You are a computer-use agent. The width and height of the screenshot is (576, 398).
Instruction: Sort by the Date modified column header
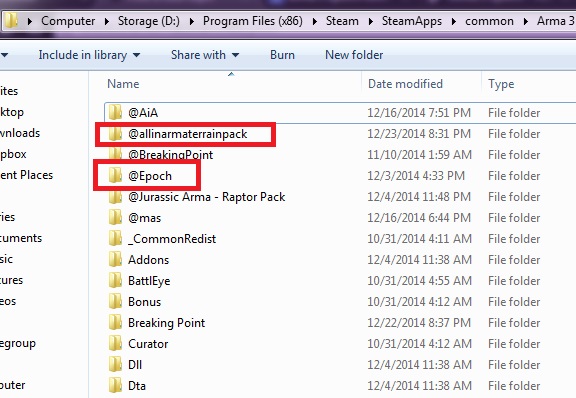pyautogui.click(x=405, y=84)
